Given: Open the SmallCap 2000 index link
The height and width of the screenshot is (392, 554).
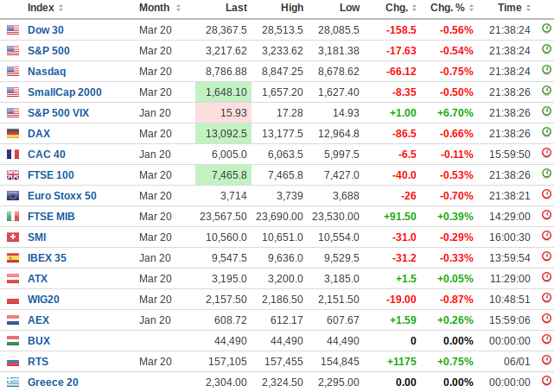Looking at the screenshot, I should [x=65, y=92].
